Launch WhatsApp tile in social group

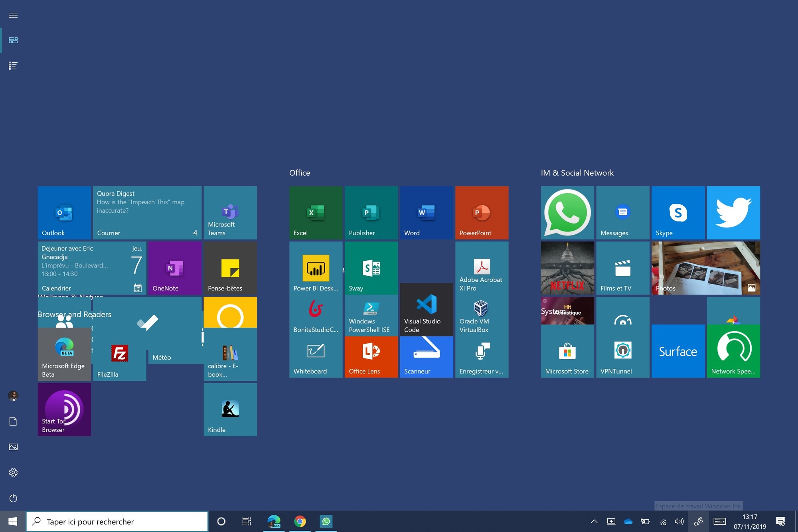click(567, 213)
